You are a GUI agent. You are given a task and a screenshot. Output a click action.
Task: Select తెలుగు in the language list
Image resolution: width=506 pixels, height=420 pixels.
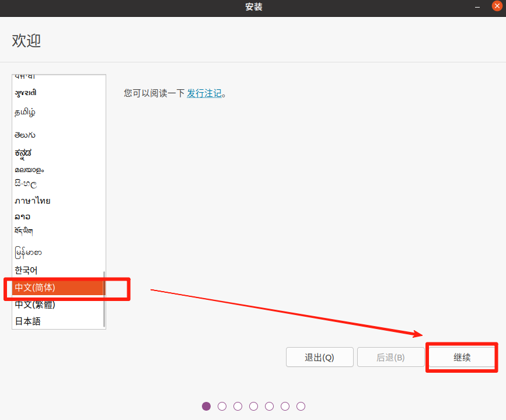point(59,135)
